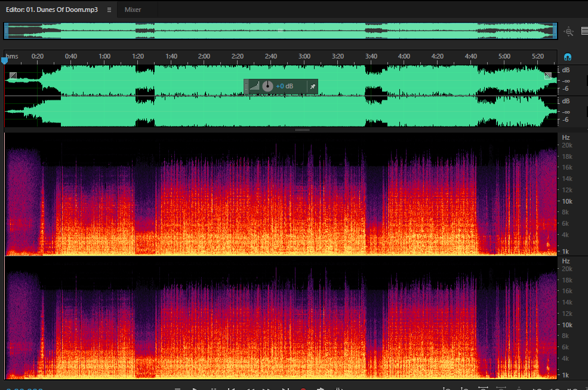This screenshot has width=588, height=390.
Task: Click the 2:00 mark on the time ruler
Action: (204, 56)
